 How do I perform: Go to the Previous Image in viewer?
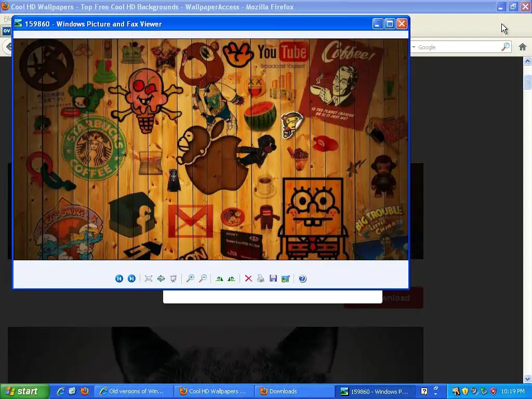(119, 278)
